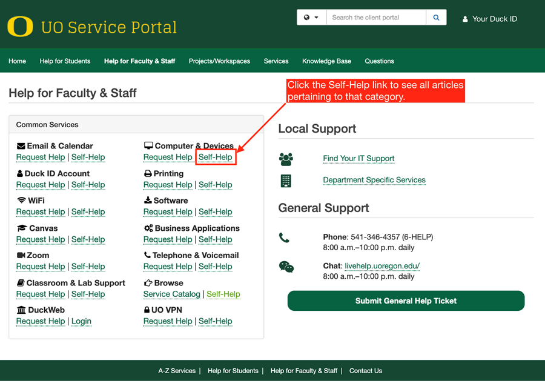Open the globe search scope dropdown

311,18
